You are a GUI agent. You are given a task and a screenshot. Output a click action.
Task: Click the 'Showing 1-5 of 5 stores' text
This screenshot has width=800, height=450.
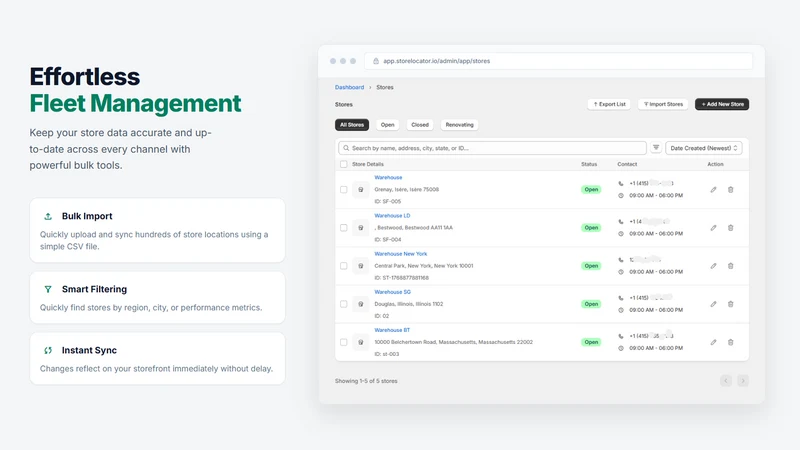(x=366, y=381)
